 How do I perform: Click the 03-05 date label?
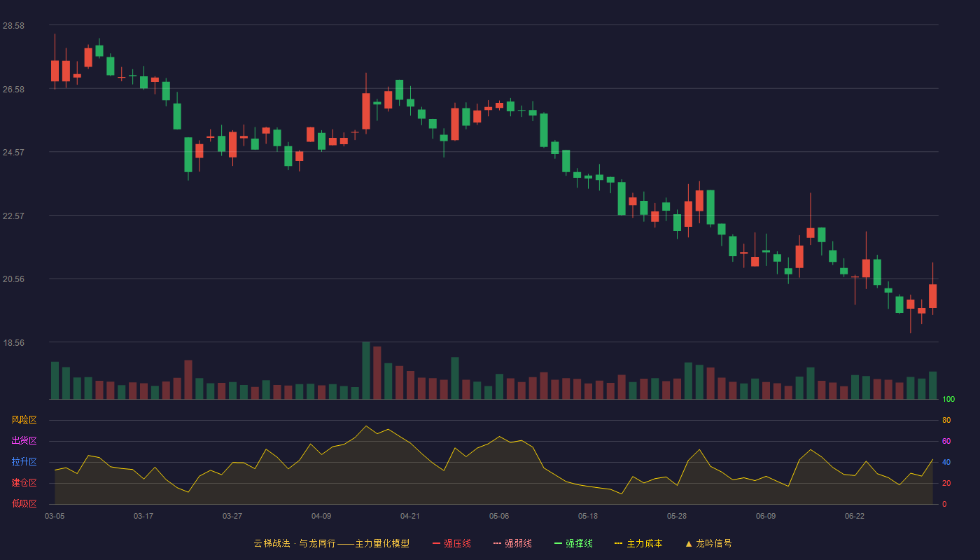(55, 516)
